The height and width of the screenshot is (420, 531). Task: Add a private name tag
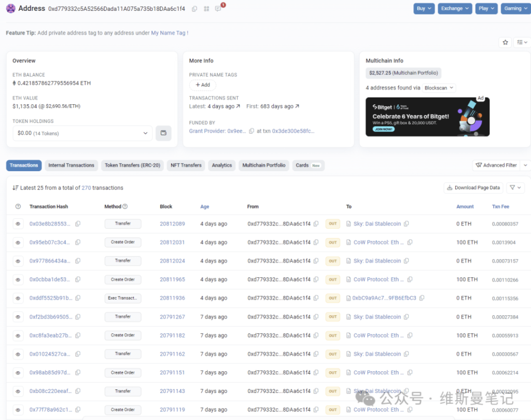203,85
